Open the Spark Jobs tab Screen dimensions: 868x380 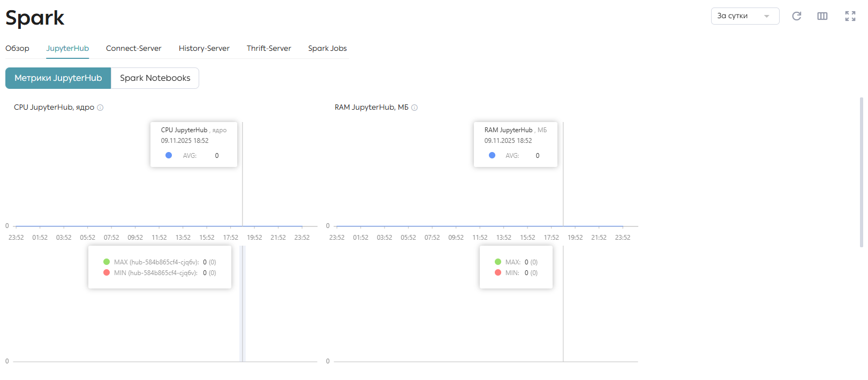click(x=327, y=48)
